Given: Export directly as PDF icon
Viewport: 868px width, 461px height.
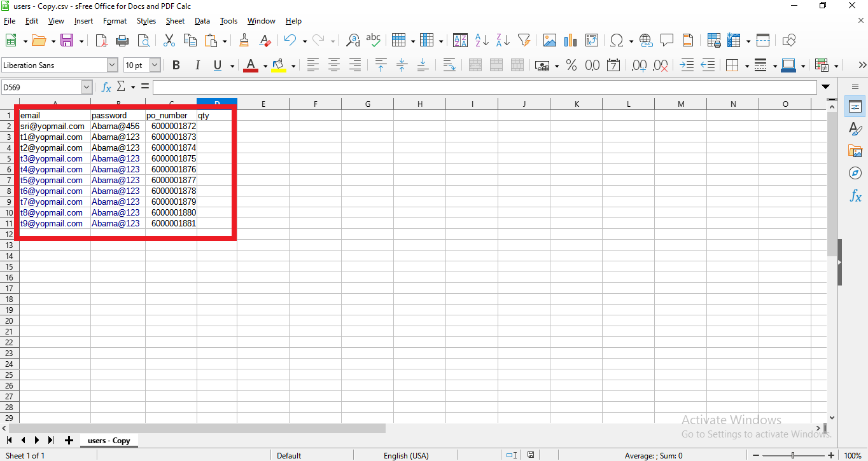Looking at the screenshot, I should [x=101, y=41].
